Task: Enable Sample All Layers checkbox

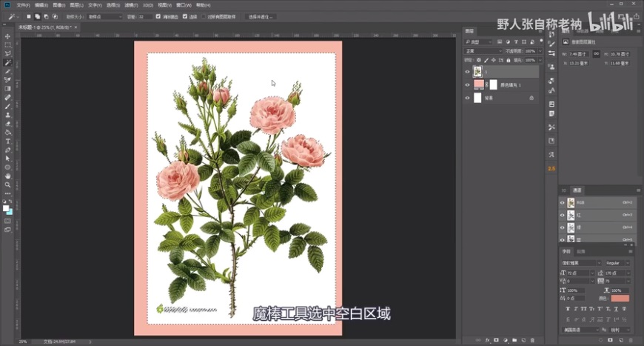Action: click(x=204, y=16)
